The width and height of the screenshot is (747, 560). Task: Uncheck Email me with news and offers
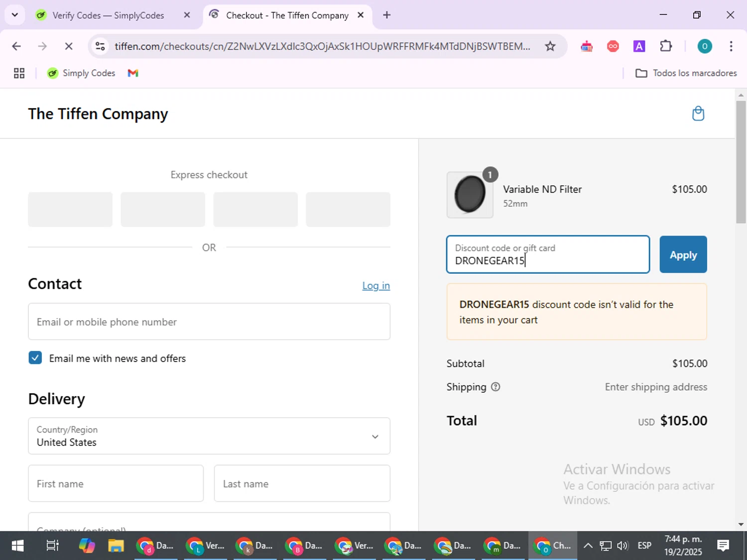click(x=35, y=358)
